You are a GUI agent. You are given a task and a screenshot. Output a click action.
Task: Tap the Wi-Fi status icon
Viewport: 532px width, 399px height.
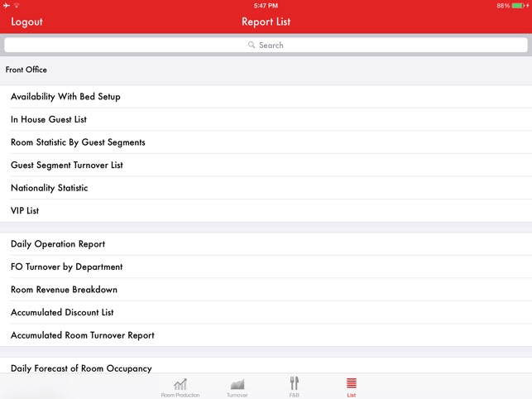coord(17,6)
